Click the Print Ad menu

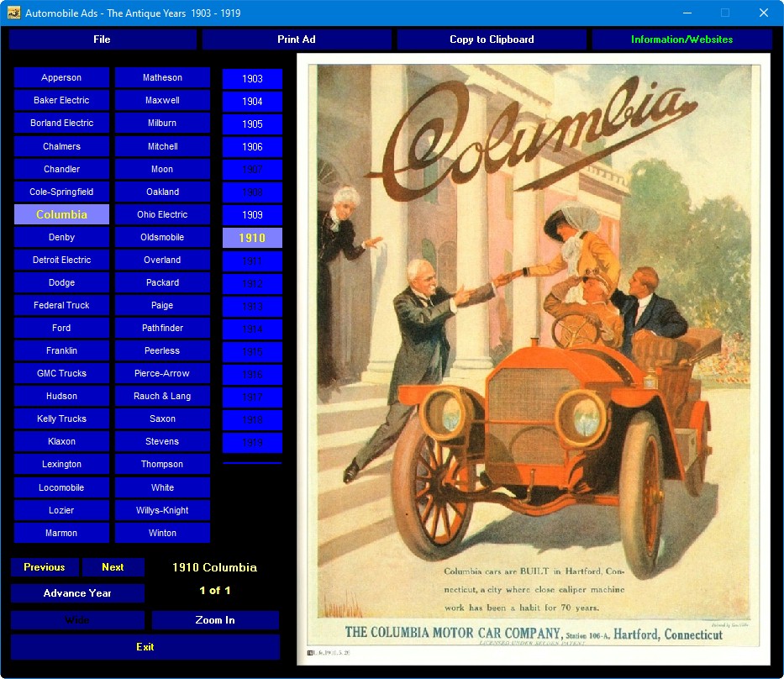(x=297, y=39)
